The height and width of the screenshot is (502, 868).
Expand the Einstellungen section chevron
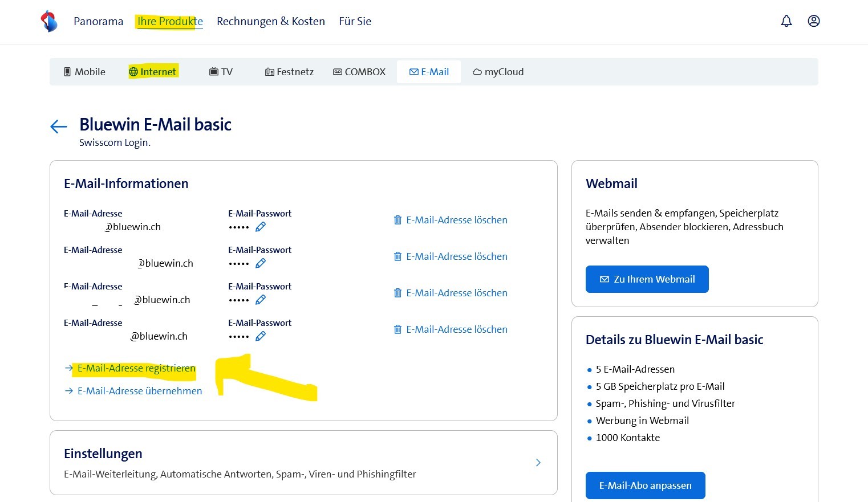(x=538, y=463)
